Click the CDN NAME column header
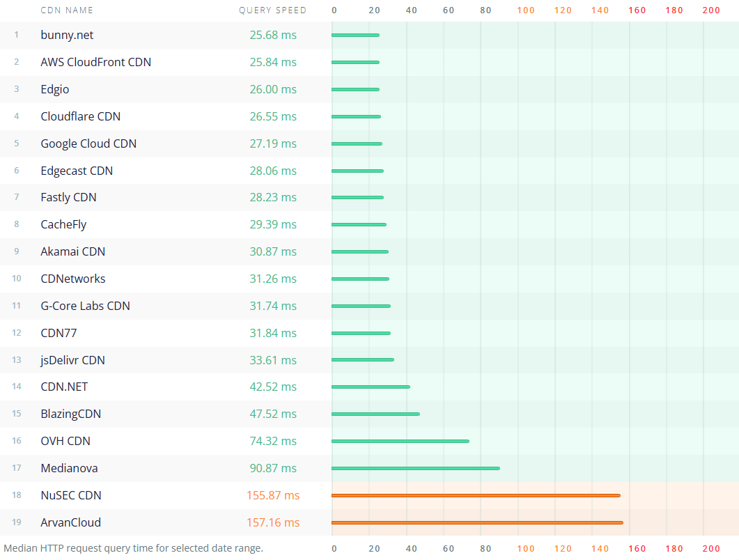 [x=67, y=10]
